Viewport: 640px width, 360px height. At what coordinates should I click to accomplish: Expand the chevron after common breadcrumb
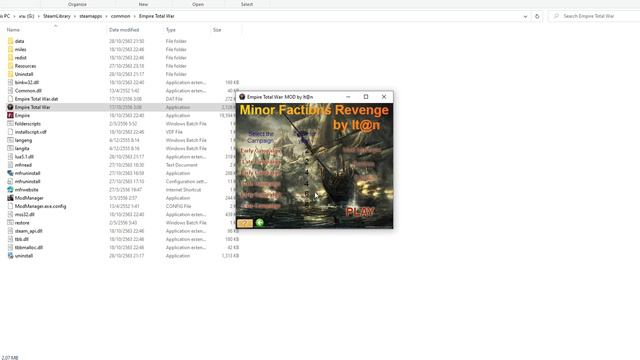(135, 16)
